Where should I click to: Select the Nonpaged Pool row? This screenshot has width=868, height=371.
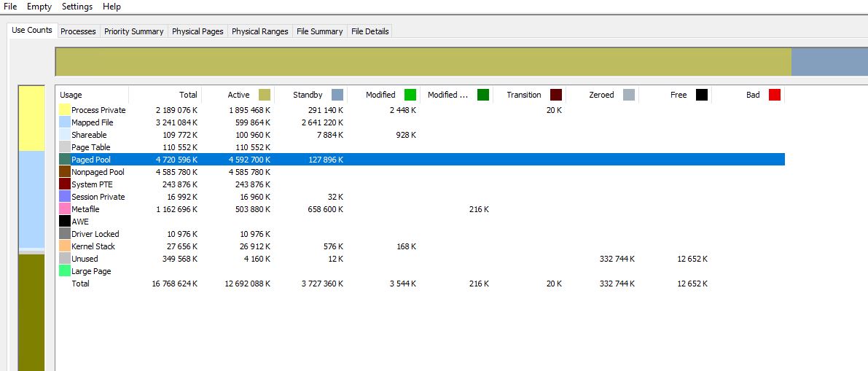pyautogui.click(x=98, y=172)
